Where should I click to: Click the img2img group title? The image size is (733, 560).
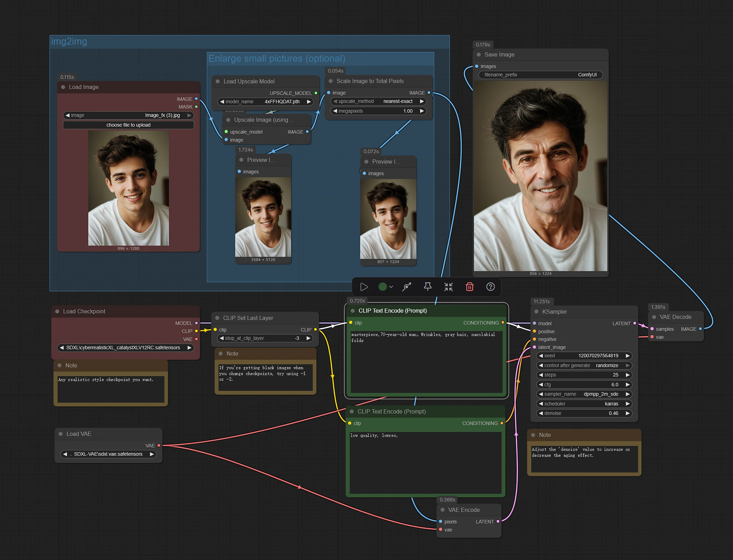[69, 42]
